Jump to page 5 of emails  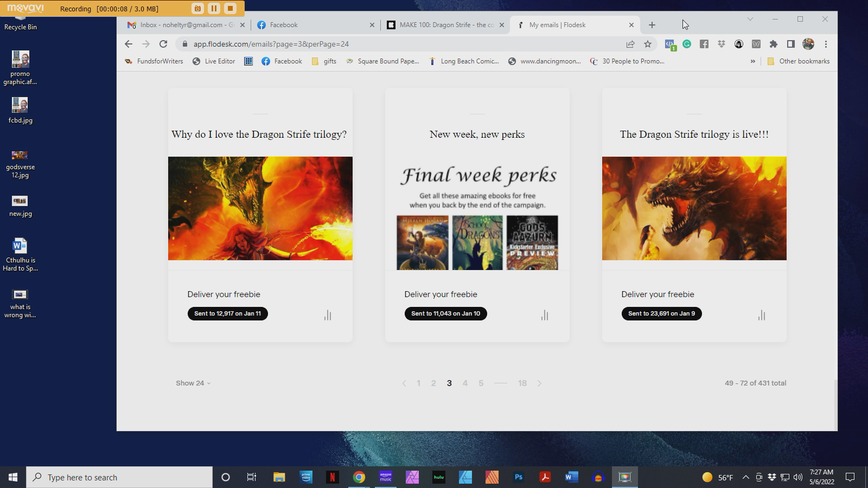click(x=481, y=383)
